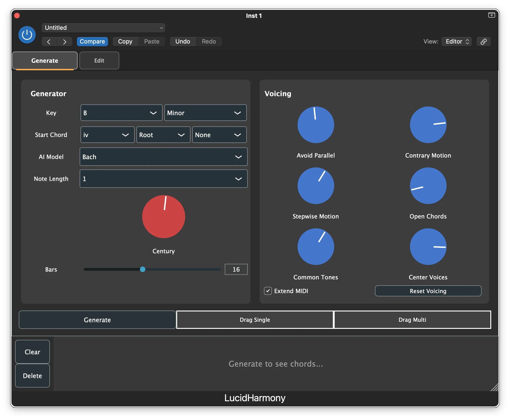Toggle the Extend MIDI checkbox
The height and width of the screenshot is (420, 510).
pyautogui.click(x=268, y=291)
